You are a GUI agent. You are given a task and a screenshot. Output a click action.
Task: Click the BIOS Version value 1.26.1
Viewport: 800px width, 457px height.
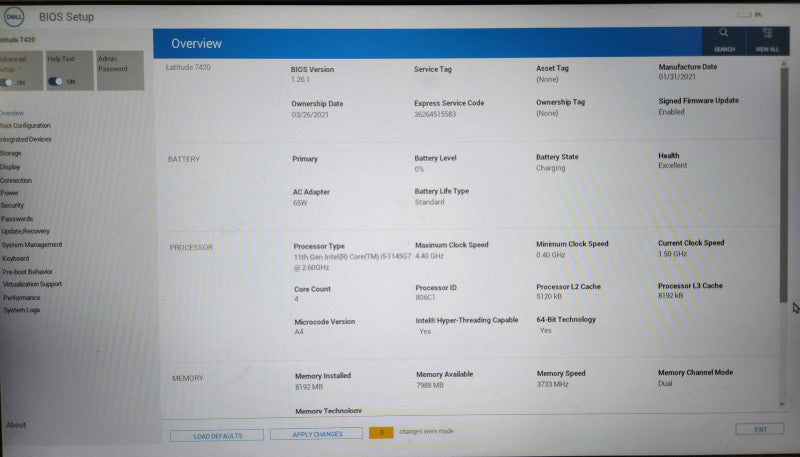click(x=300, y=80)
